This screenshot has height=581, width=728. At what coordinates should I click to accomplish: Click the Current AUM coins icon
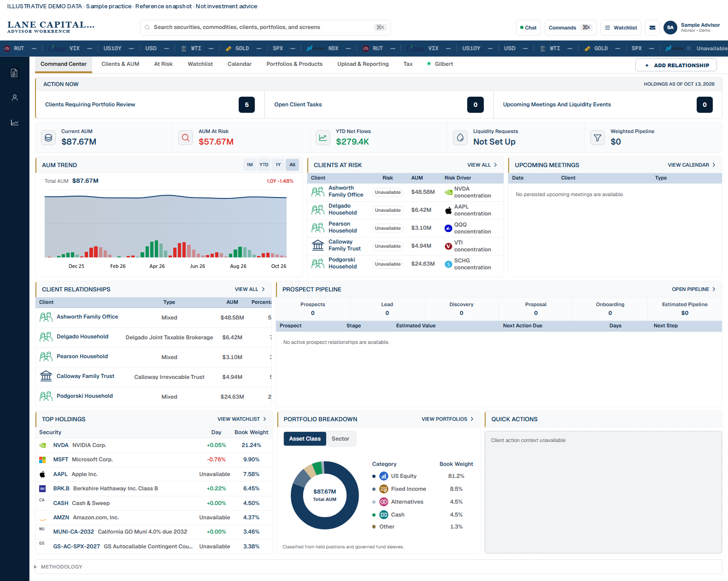coord(48,138)
